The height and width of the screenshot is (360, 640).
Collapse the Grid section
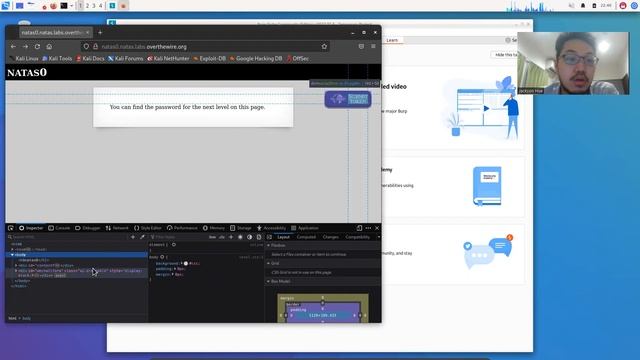click(269, 263)
